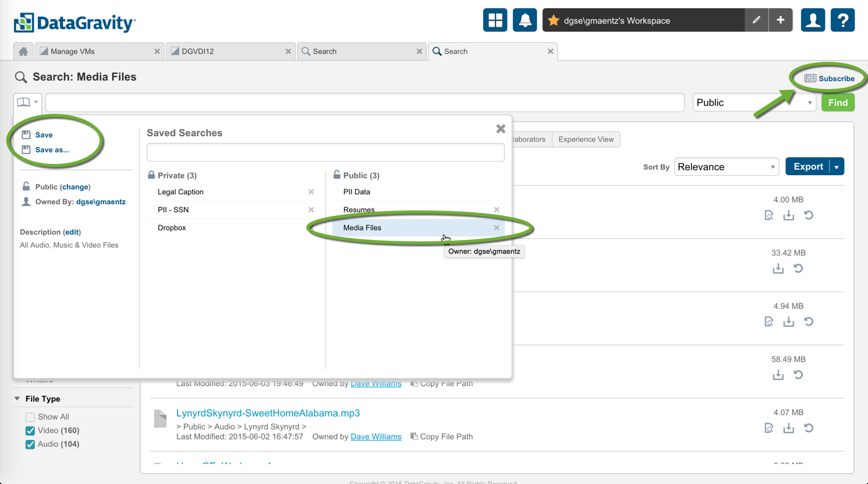Select the Legal Caption saved search
This screenshot has width=868, height=484.
[x=181, y=192]
